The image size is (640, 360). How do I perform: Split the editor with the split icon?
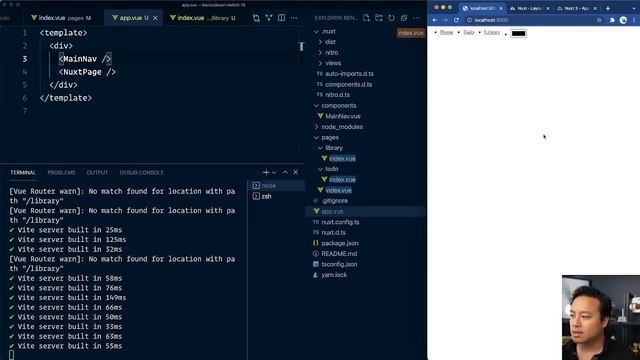pyautogui.click(x=281, y=18)
